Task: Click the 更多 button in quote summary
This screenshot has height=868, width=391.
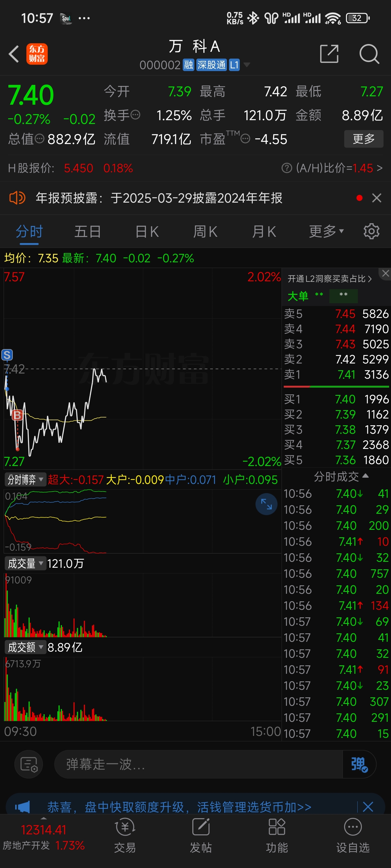Action: click(364, 139)
